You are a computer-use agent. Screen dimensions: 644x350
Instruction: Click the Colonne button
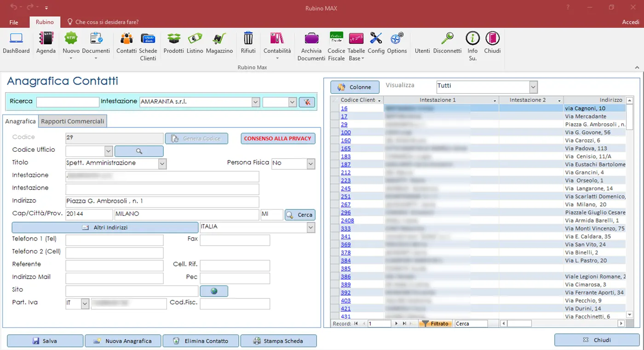tap(355, 87)
